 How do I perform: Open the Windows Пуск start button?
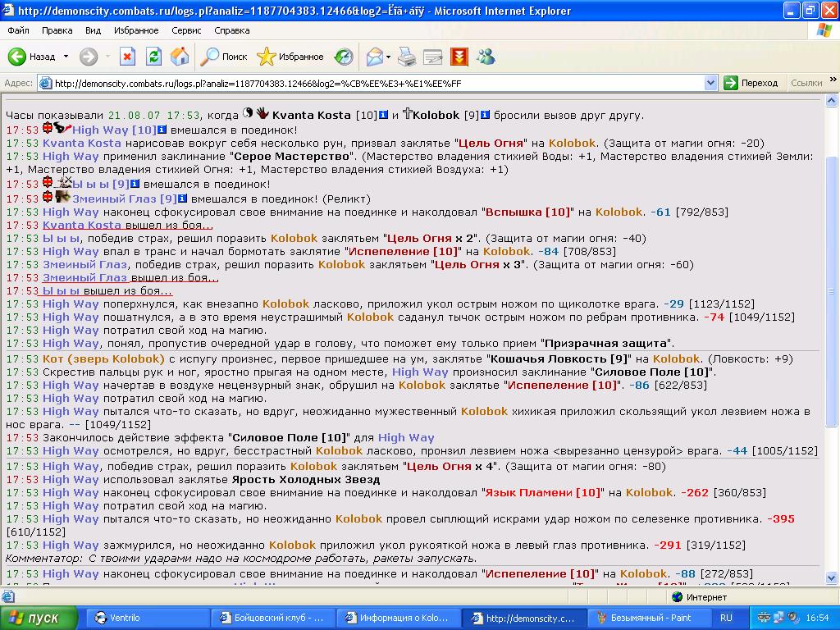click(x=39, y=618)
